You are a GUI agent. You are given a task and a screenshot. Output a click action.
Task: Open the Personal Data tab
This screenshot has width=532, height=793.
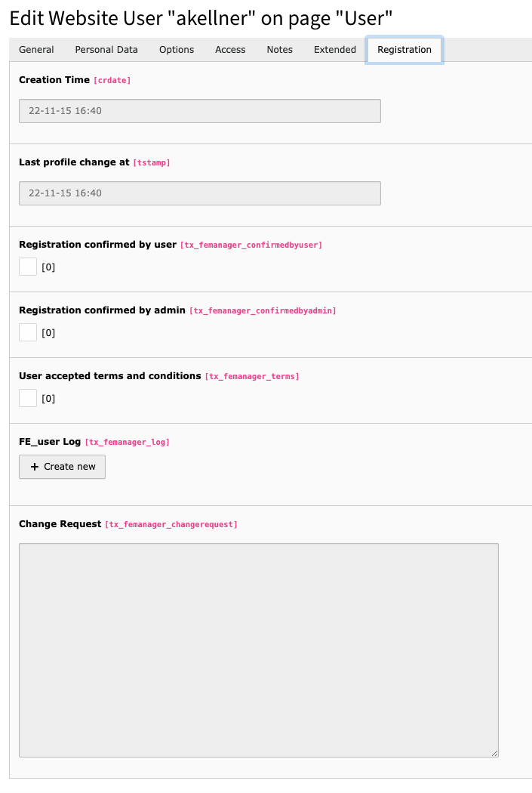coord(106,50)
